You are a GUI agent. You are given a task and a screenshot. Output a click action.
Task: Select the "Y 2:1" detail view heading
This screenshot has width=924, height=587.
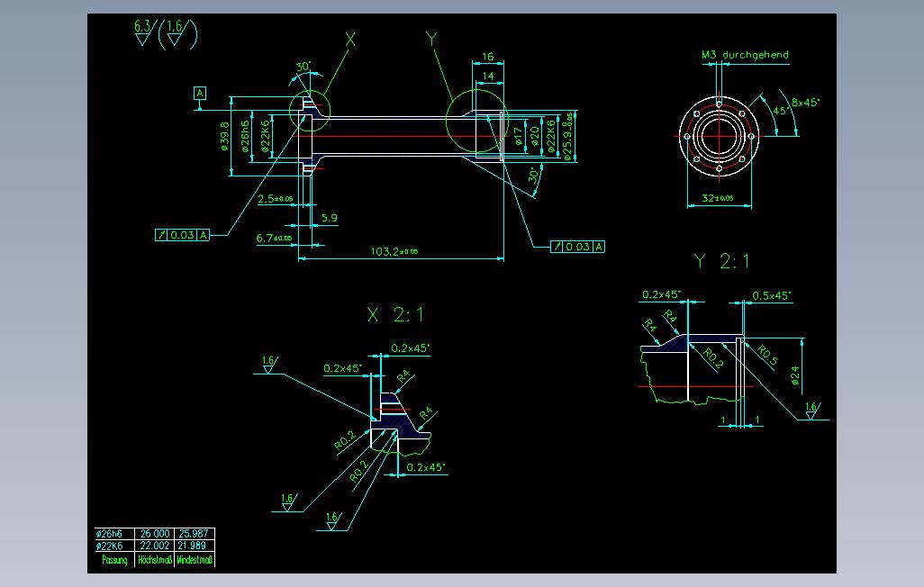point(722,260)
